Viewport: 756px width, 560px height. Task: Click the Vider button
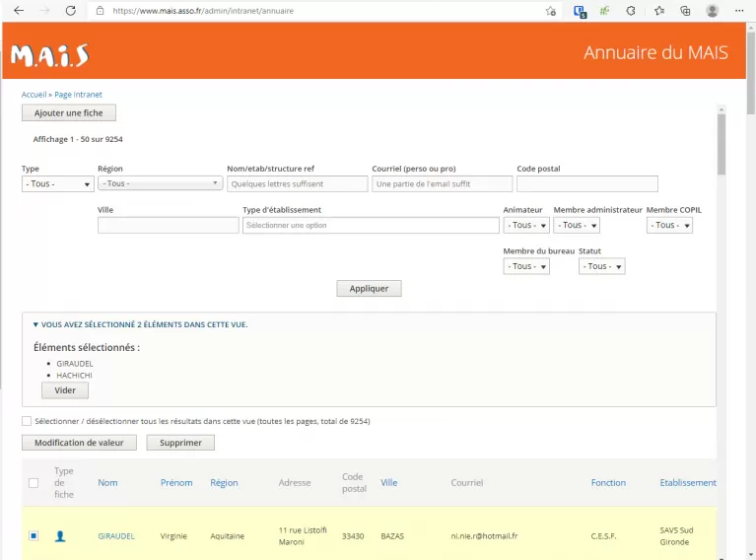pos(65,390)
